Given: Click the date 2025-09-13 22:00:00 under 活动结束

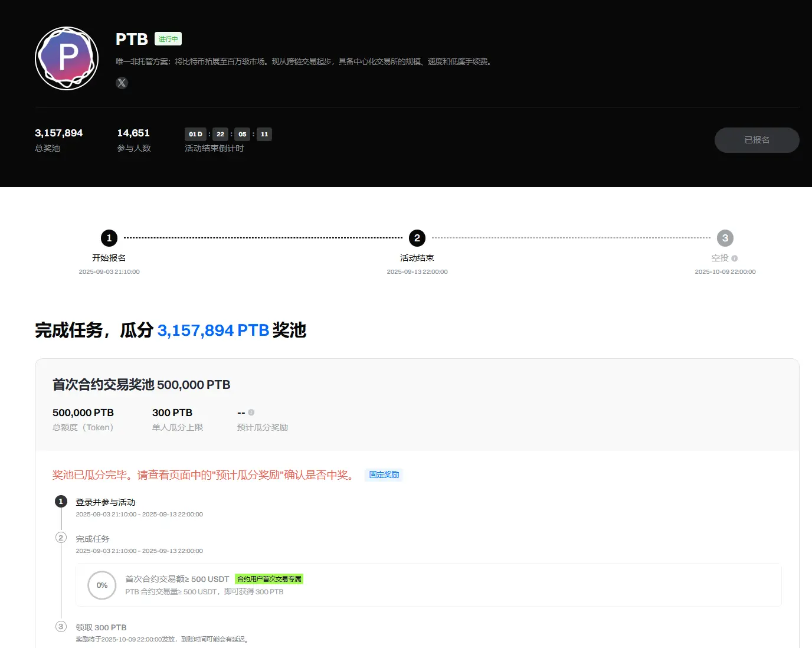Looking at the screenshot, I should coord(417,271).
